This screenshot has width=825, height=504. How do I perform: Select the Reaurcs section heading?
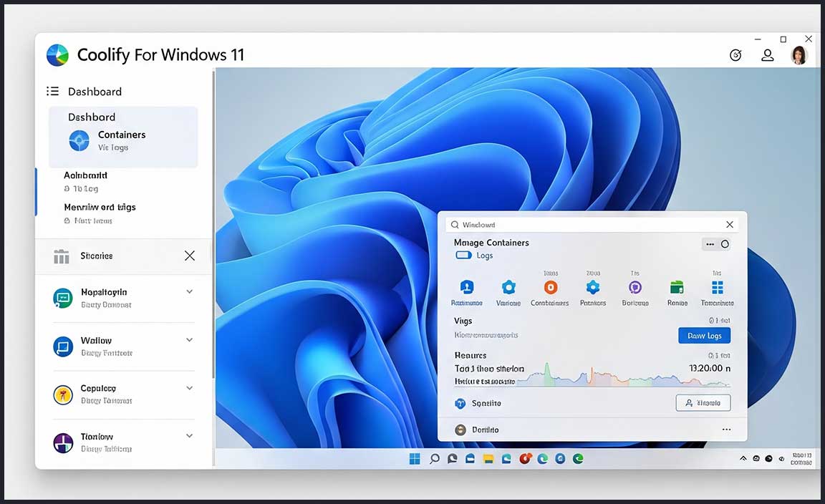pyautogui.click(x=471, y=356)
